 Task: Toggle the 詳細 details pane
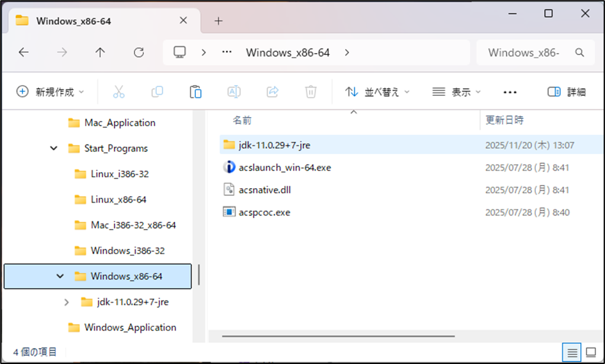[567, 92]
